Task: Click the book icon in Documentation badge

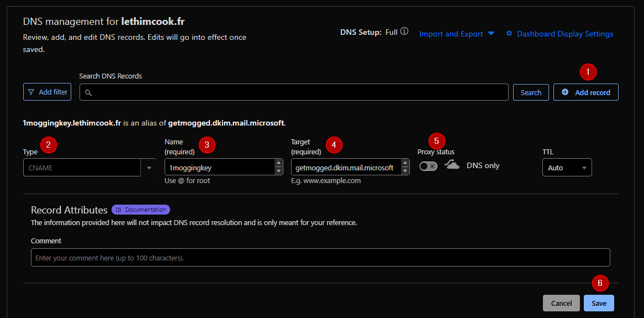Action: pyautogui.click(x=118, y=210)
